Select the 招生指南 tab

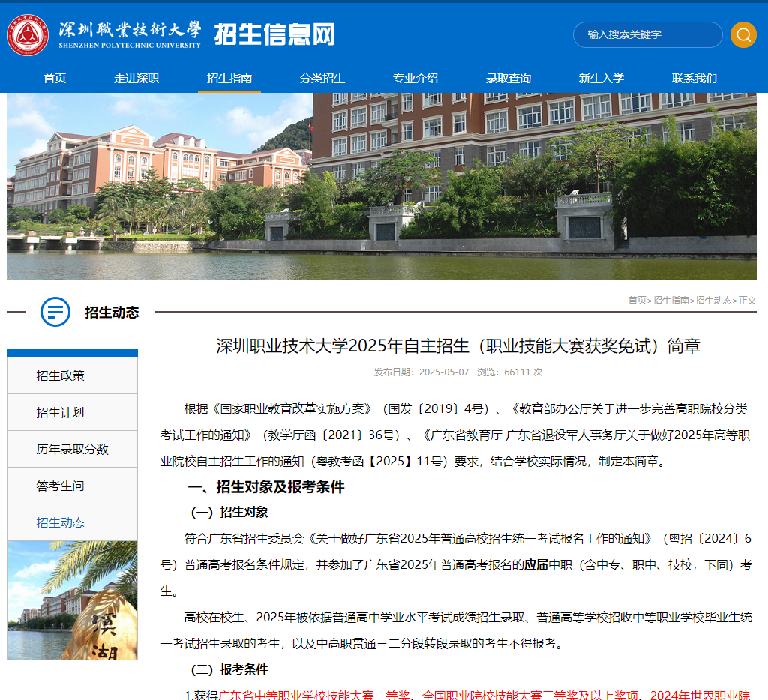(229, 78)
